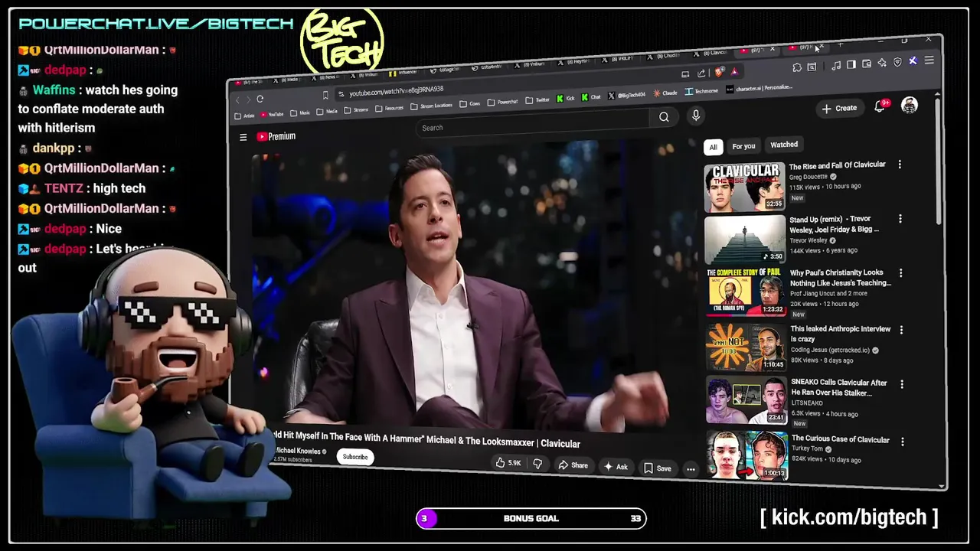Open the YouTube account avatar menu

click(909, 105)
